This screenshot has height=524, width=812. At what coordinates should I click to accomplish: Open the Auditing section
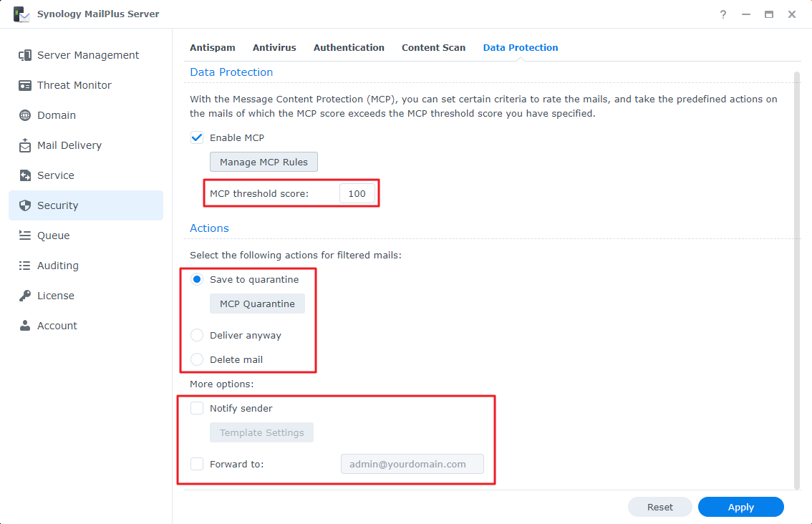click(57, 265)
